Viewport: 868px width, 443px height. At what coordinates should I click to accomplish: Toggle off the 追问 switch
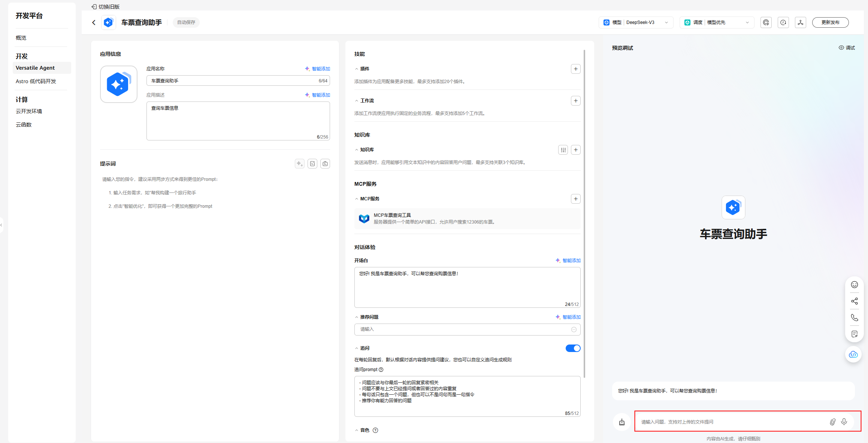pyautogui.click(x=573, y=348)
